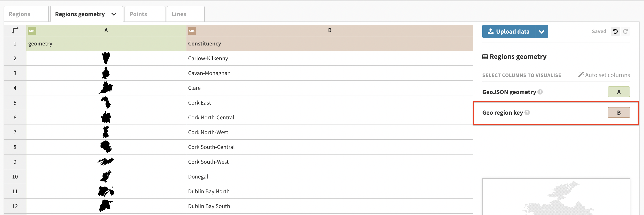Image resolution: width=644 pixels, height=215 pixels.
Task: Click the magic wand Auto set columns icon
Action: pos(581,75)
